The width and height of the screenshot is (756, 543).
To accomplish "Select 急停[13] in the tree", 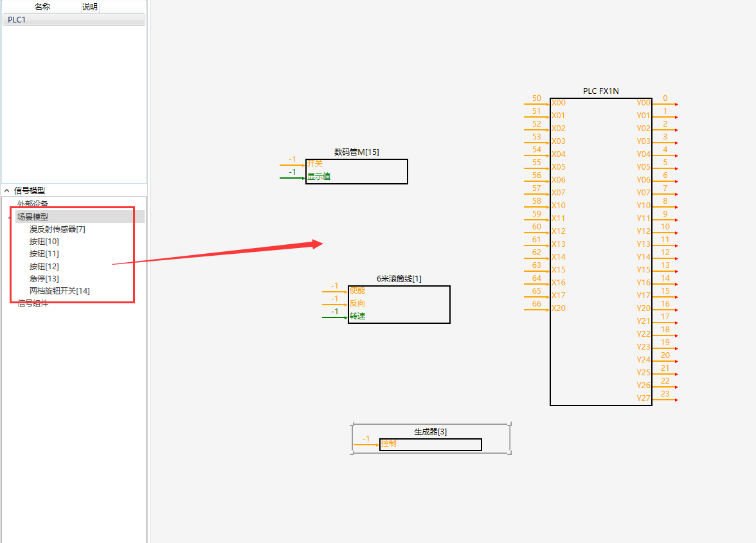I will pos(44,278).
